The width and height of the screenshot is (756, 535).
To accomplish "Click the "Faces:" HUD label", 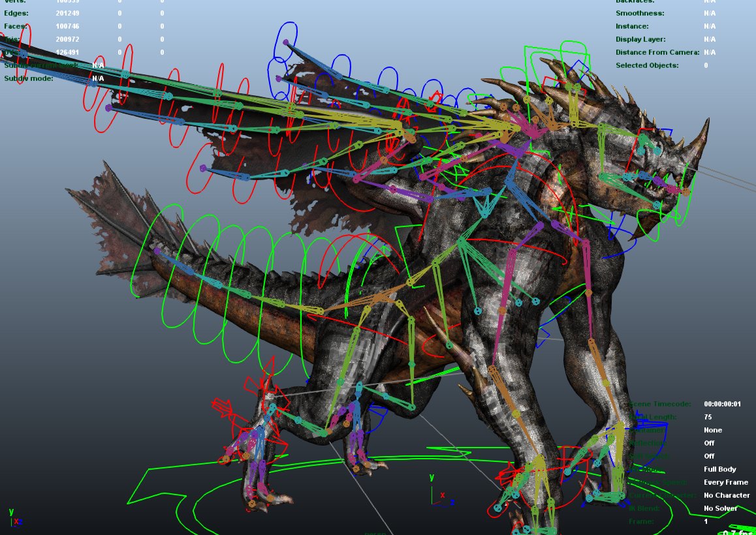I will click(x=15, y=26).
